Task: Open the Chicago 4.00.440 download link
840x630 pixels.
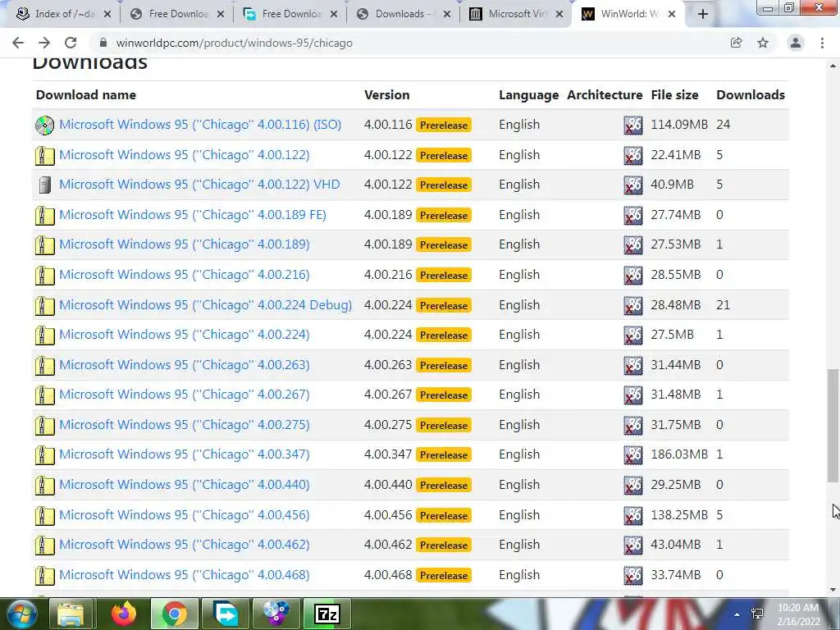Action: (185, 485)
